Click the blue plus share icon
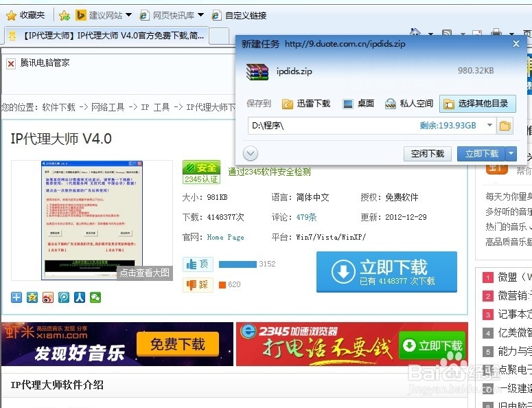Viewport: 532px width, 408px height. coord(16,297)
